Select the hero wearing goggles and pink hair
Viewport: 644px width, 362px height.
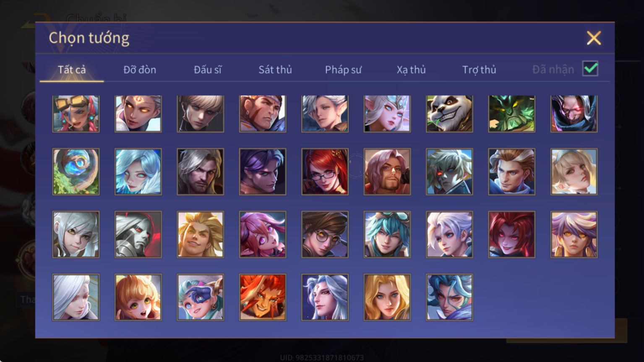(76, 114)
